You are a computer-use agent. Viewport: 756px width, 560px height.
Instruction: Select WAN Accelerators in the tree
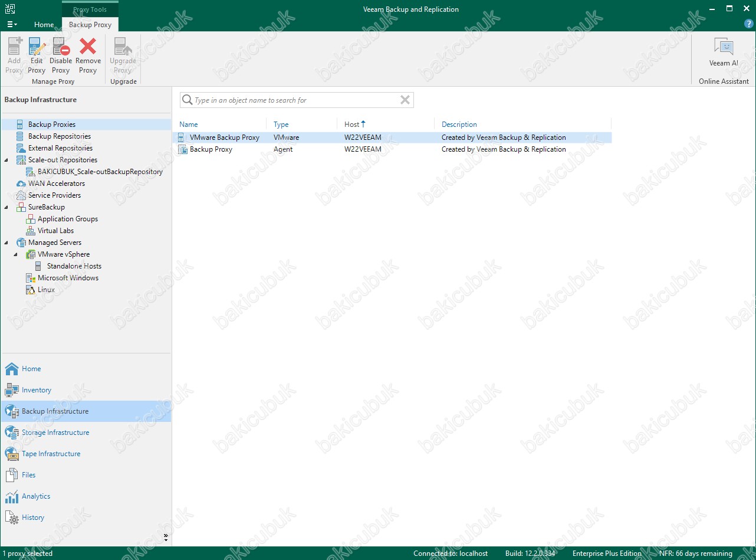[x=57, y=184]
